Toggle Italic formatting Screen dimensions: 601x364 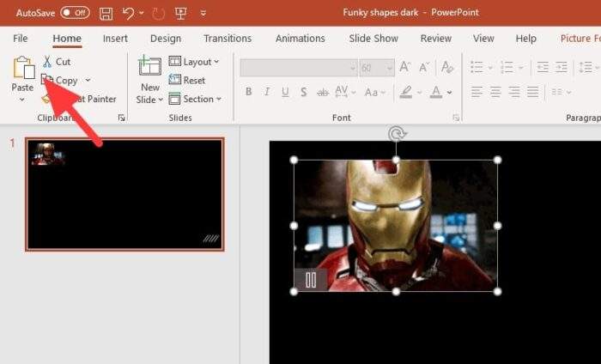tap(267, 92)
